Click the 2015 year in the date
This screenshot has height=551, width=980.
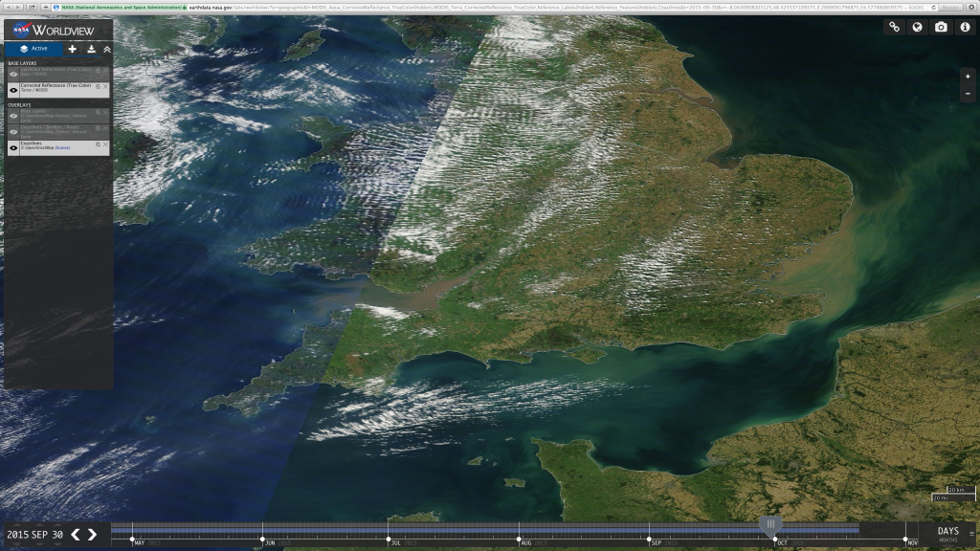coord(17,535)
